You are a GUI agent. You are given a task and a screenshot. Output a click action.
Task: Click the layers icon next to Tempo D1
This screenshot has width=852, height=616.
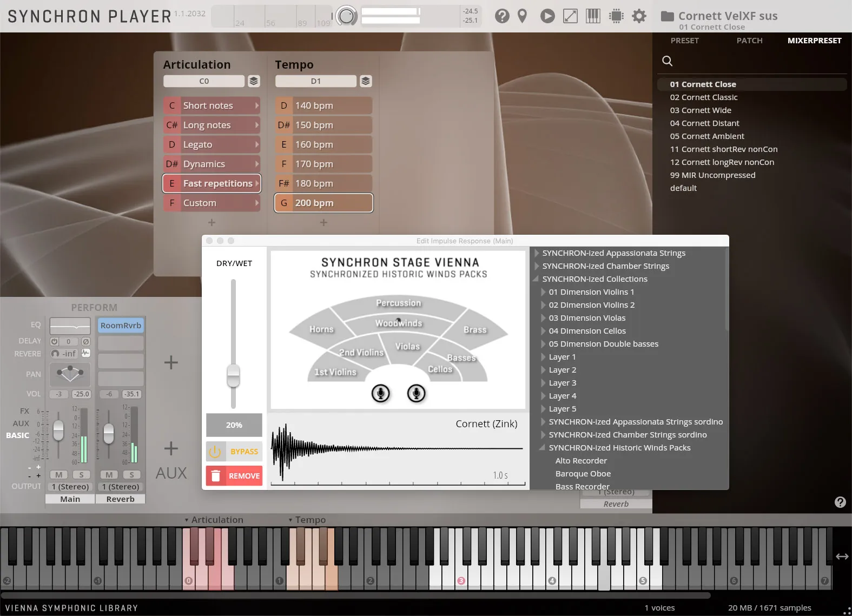[x=366, y=81]
